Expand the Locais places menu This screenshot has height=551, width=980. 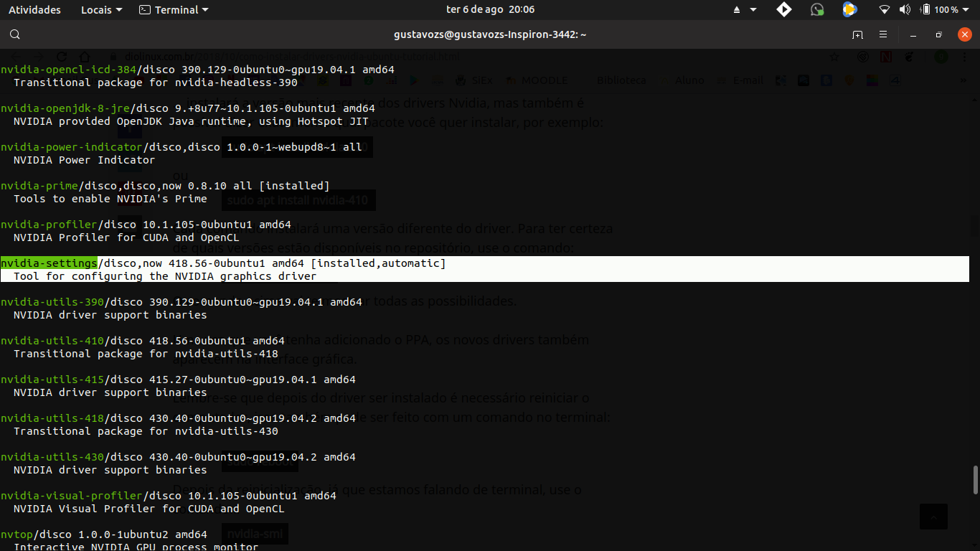(x=101, y=10)
